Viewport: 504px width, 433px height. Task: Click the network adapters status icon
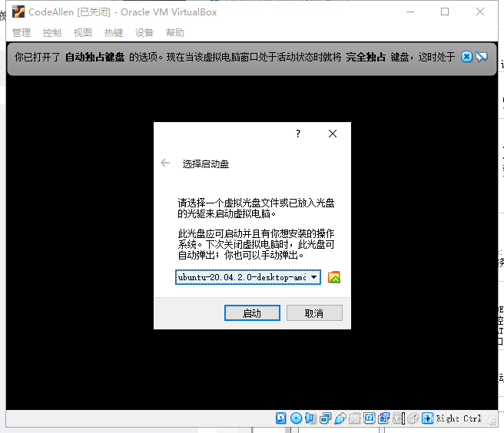click(325, 418)
